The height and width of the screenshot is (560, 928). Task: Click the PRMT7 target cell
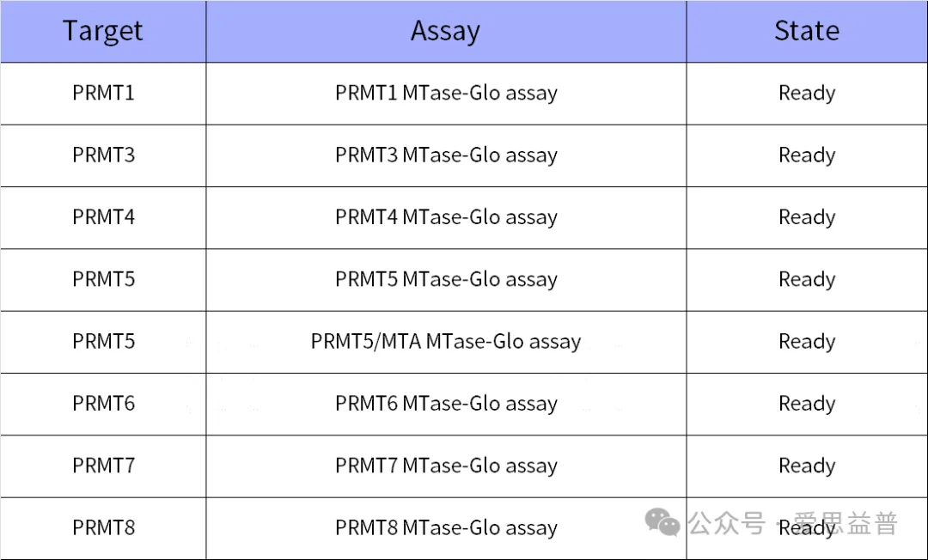click(x=103, y=466)
